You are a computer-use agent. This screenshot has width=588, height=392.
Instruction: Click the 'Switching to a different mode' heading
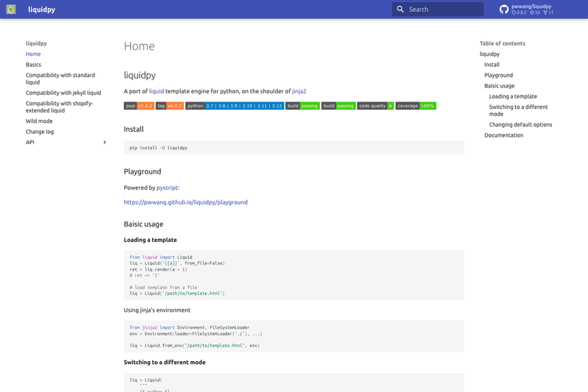coord(165,363)
